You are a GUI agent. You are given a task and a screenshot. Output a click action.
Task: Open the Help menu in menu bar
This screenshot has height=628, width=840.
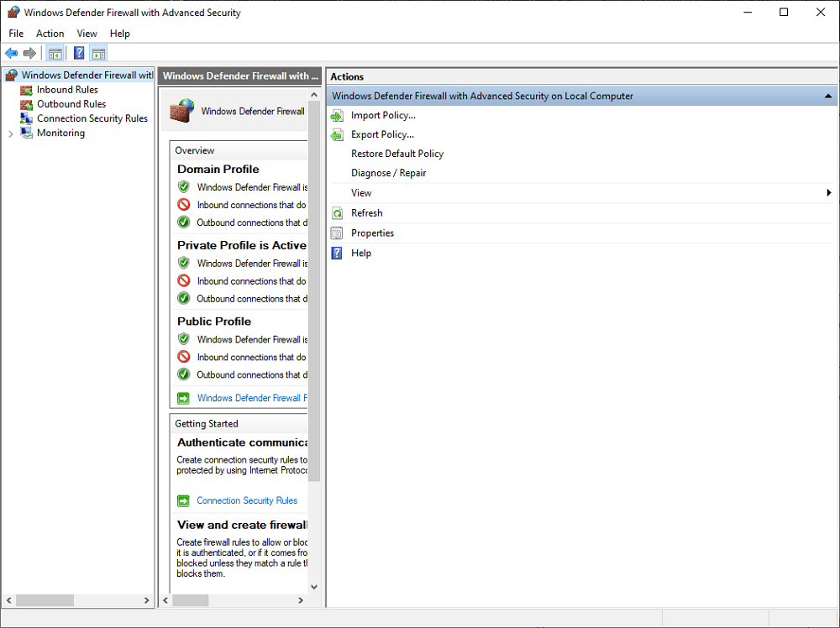point(119,34)
